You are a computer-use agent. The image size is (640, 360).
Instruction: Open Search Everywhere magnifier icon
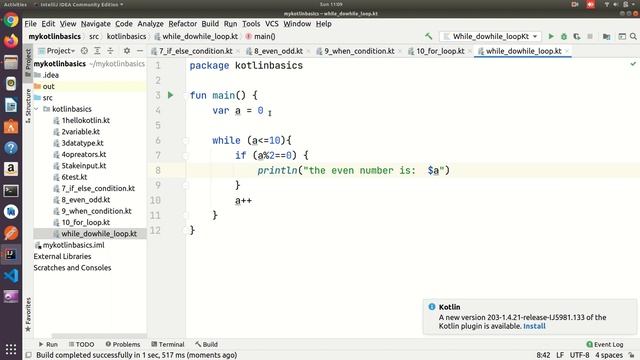point(633,36)
